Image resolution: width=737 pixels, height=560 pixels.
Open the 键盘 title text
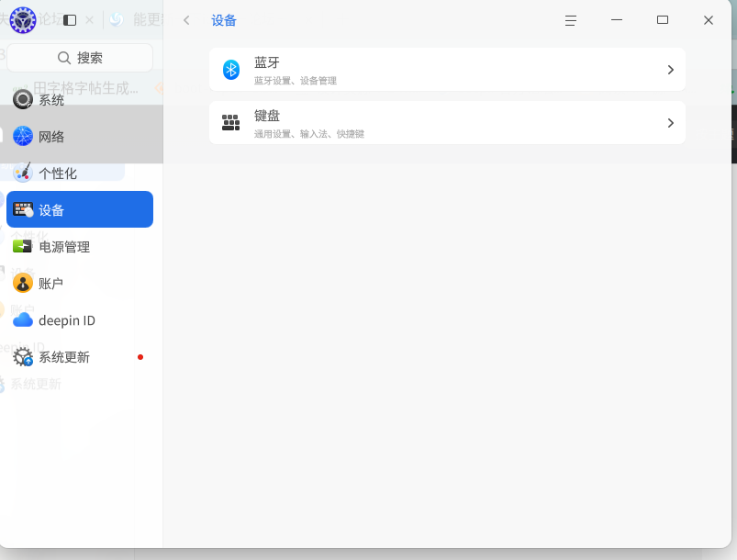click(x=267, y=116)
